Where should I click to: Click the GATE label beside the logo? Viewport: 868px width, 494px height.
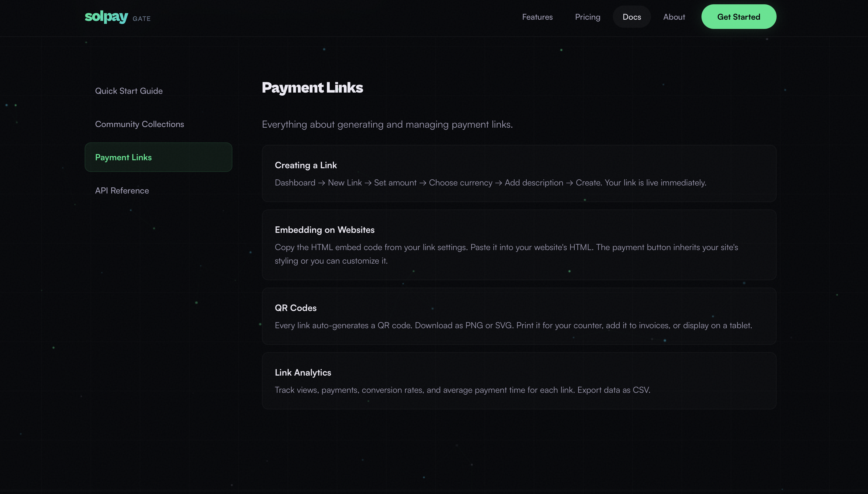[x=142, y=19]
